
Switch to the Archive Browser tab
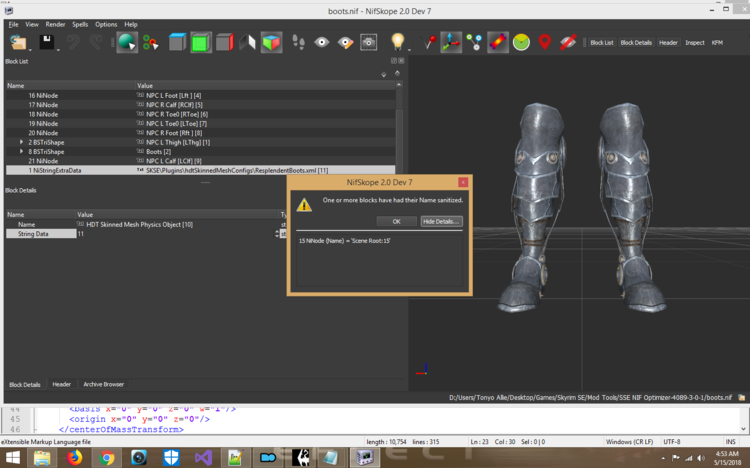(103, 384)
